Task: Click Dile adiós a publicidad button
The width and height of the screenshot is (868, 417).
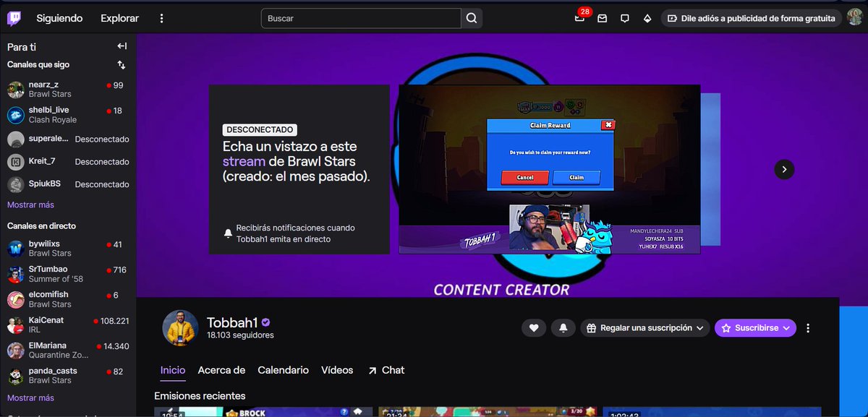Action: pyautogui.click(x=752, y=18)
